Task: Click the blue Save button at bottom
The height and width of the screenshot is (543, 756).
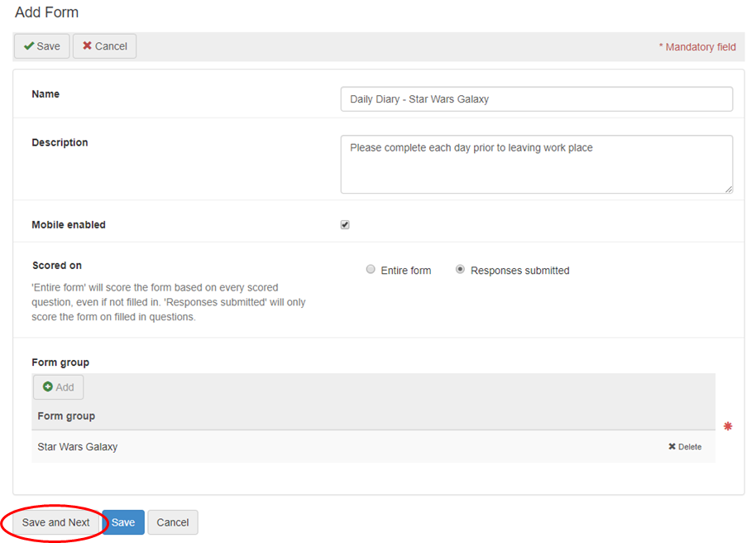Action: 123,523
